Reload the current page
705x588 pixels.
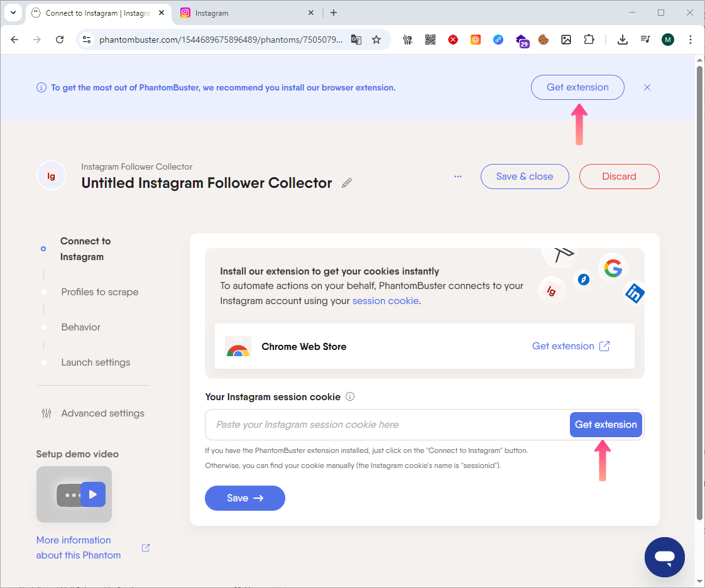(59, 40)
